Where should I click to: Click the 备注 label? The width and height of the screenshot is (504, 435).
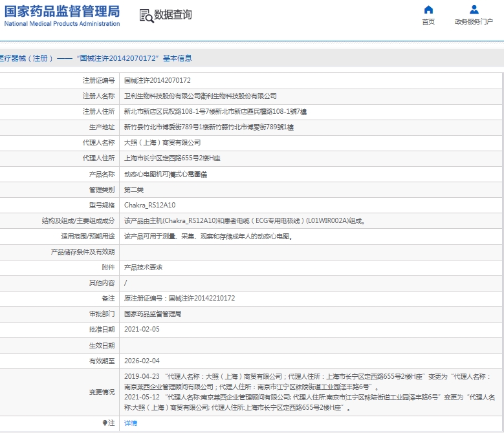click(x=108, y=298)
